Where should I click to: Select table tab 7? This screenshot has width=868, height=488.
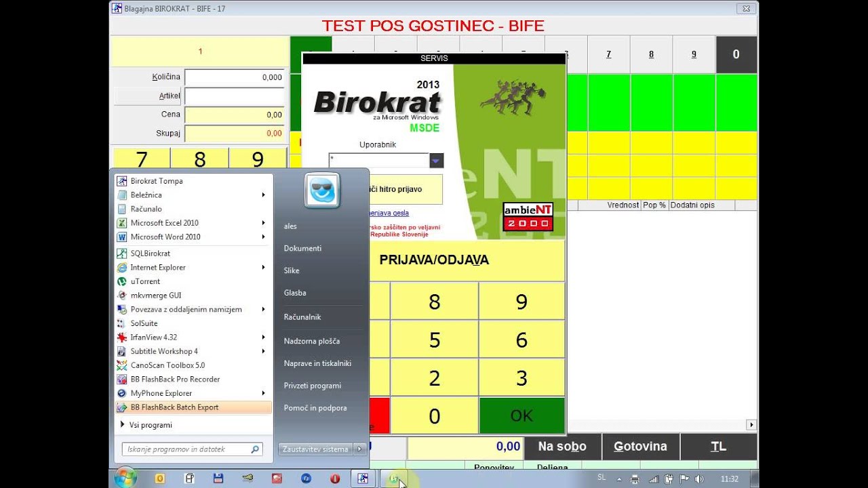click(609, 54)
